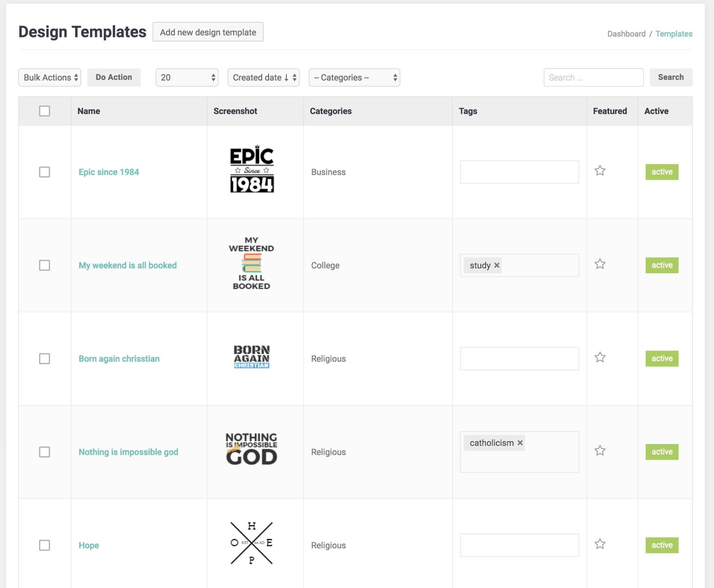Screen dimensions: 714x588
Task: Expand the Categories filter dropdown
Action: (354, 77)
